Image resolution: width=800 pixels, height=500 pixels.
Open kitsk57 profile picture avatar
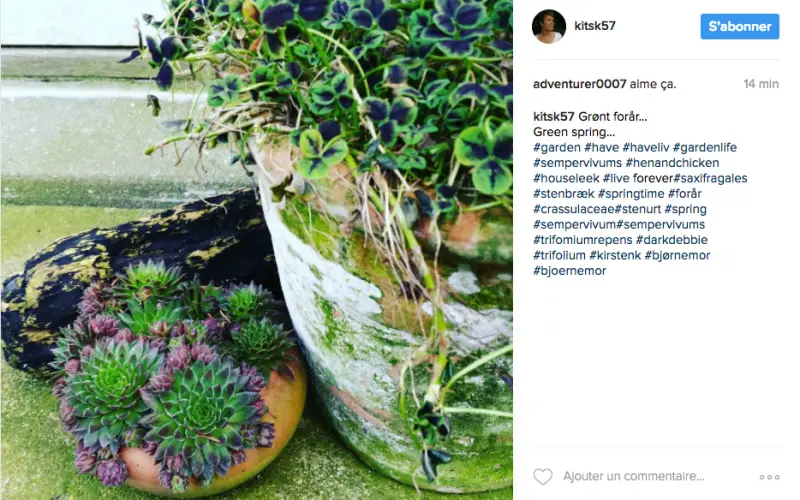point(549,26)
